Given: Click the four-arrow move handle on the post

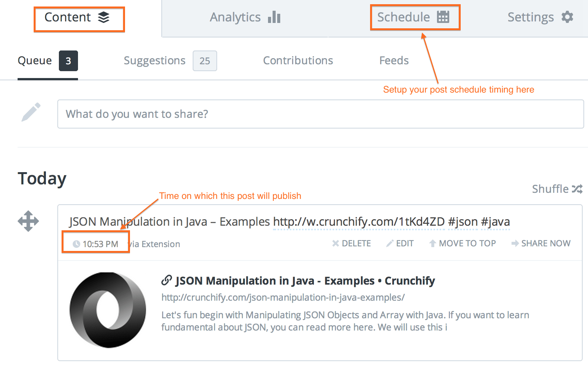Looking at the screenshot, I should [28, 221].
